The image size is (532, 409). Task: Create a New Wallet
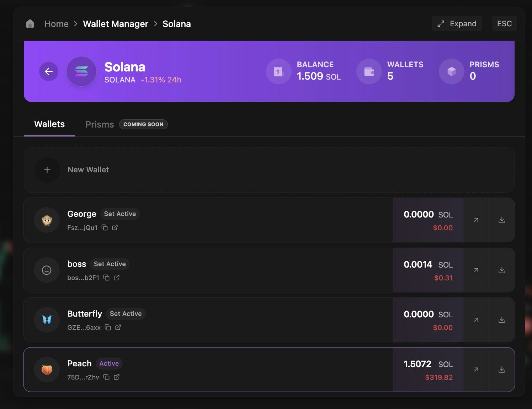(x=269, y=170)
